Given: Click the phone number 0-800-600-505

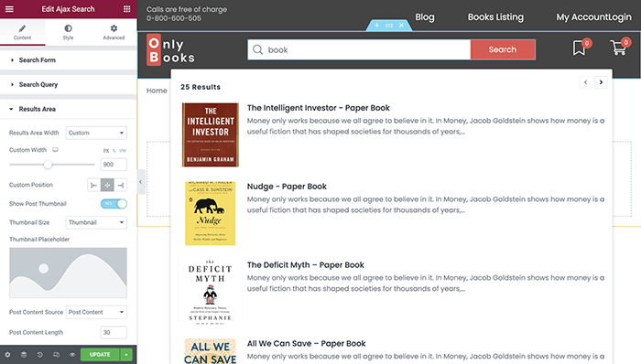Looking at the screenshot, I should tap(174, 18).
